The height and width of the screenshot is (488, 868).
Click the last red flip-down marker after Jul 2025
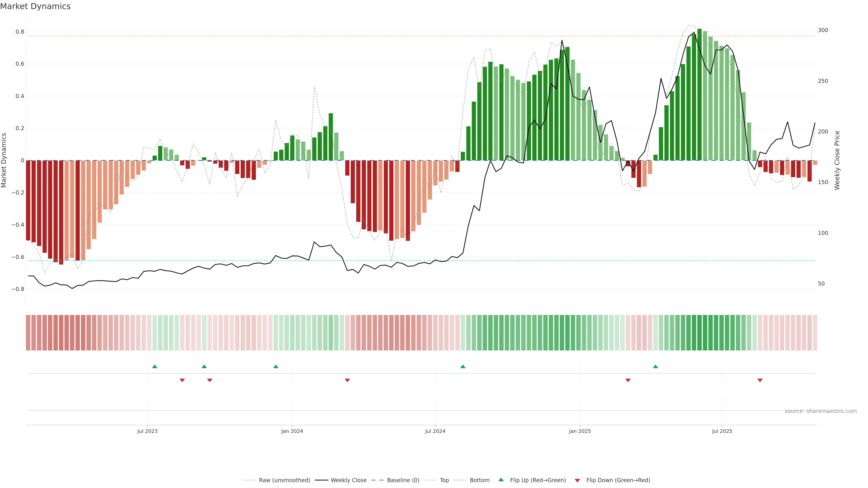tap(760, 380)
